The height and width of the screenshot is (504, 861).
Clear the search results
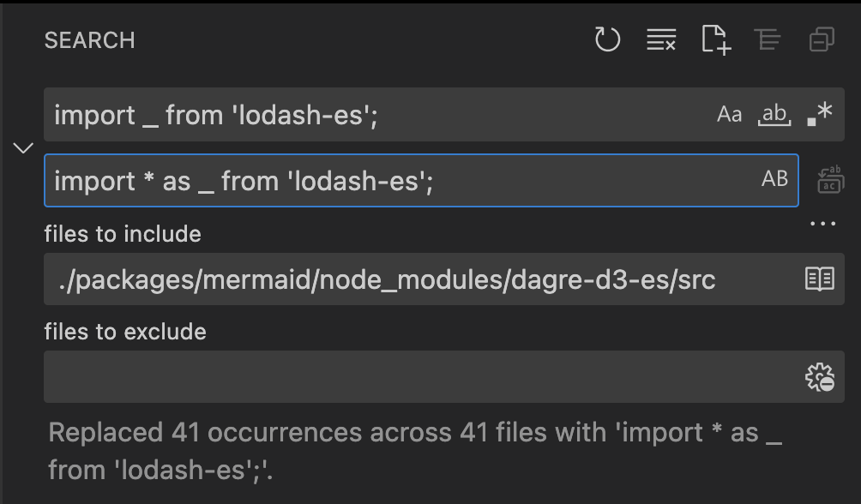click(x=661, y=39)
